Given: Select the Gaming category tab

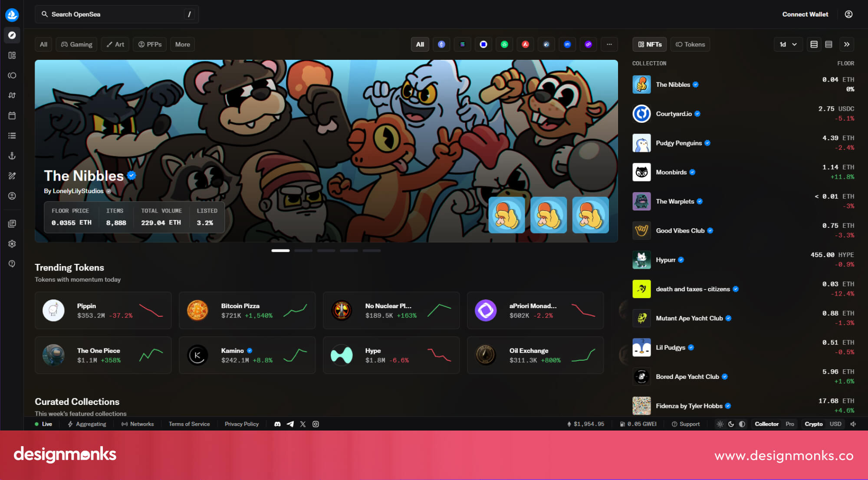Looking at the screenshot, I should [x=76, y=44].
